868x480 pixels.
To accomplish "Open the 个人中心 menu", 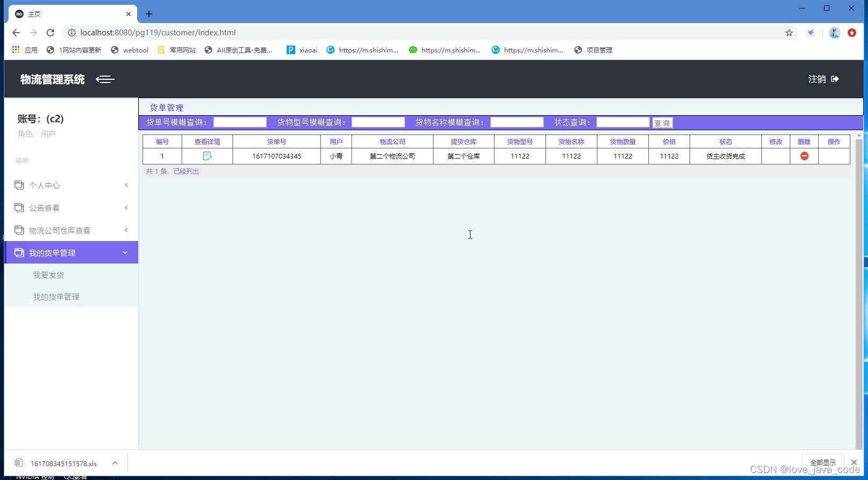I will click(x=71, y=185).
